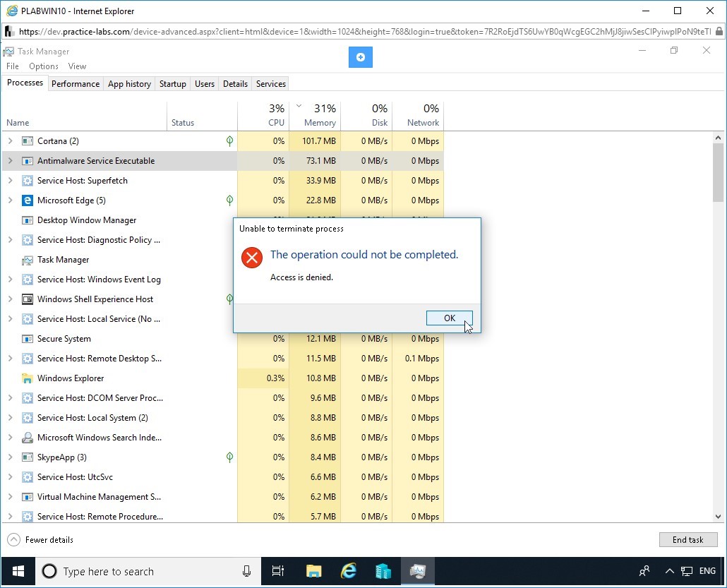Viewport: 727px width, 588px height.
Task: Click the Task Manager process icon
Action: [28, 260]
